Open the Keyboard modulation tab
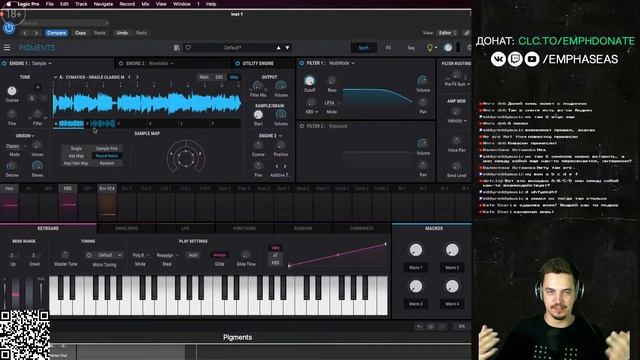Image resolution: width=640 pixels, height=360 pixels. (x=48, y=228)
